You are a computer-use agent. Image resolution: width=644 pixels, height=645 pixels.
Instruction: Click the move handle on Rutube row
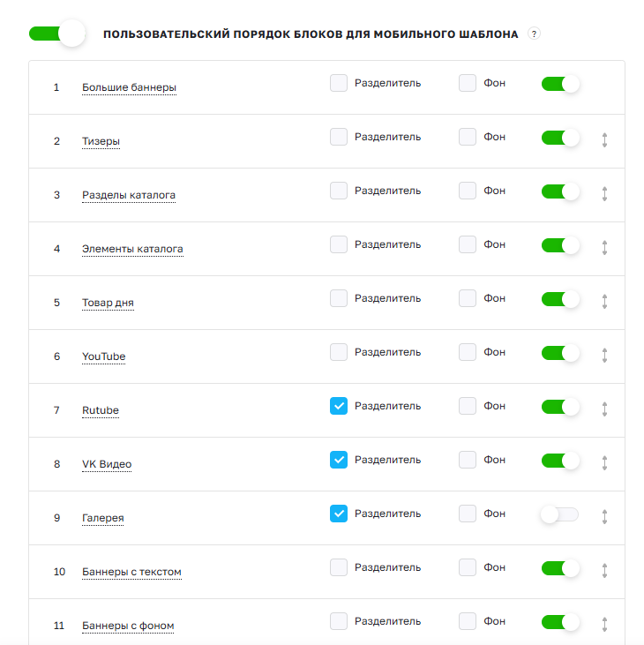coord(604,409)
